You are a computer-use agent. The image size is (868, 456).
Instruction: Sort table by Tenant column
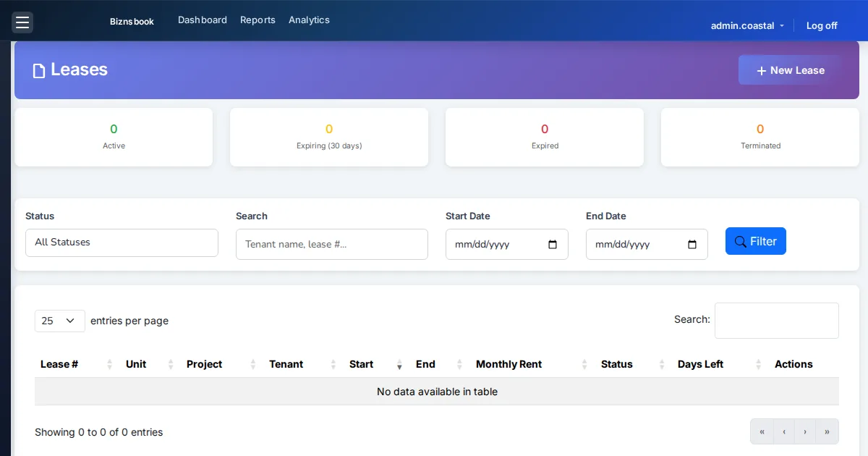(x=303, y=364)
